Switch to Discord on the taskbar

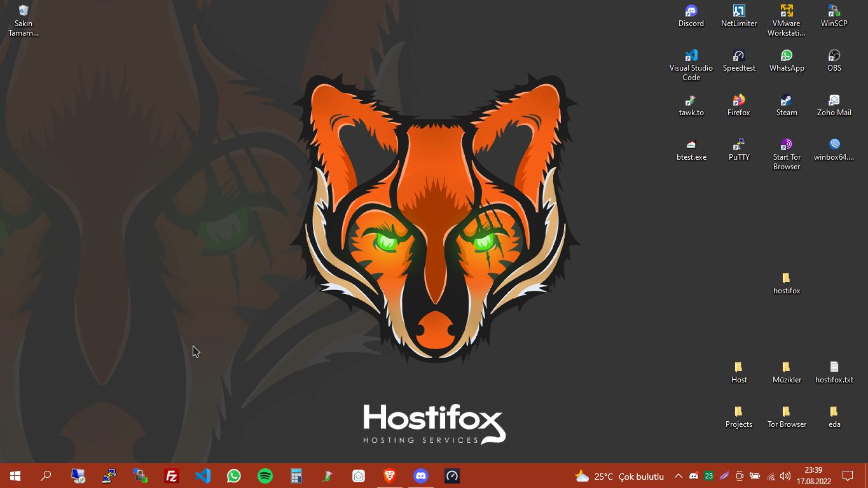pos(421,476)
